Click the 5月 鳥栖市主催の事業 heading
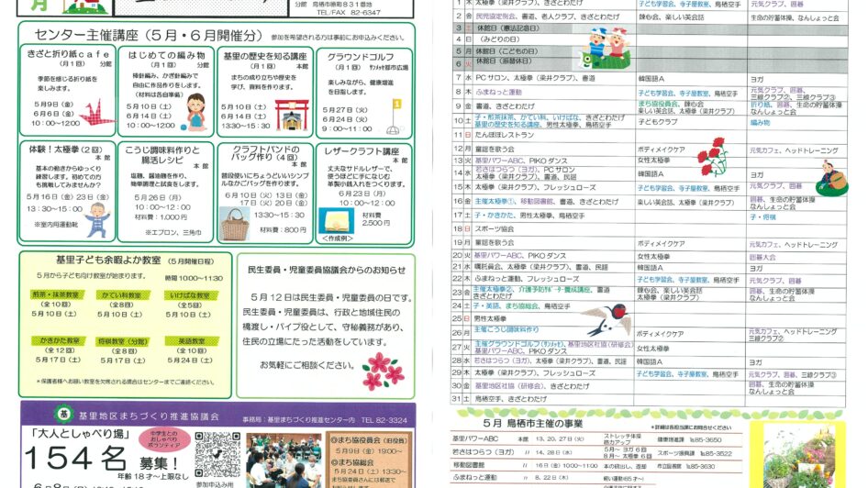 coord(532,423)
